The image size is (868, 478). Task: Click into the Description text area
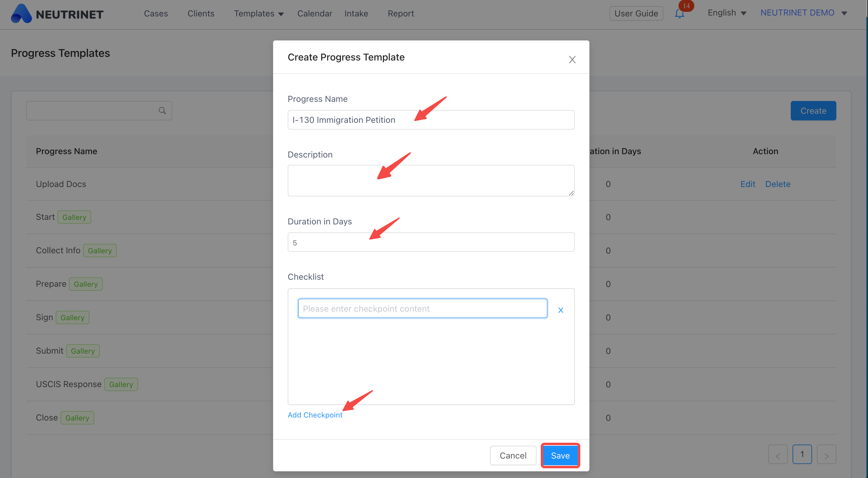pyautogui.click(x=431, y=181)
